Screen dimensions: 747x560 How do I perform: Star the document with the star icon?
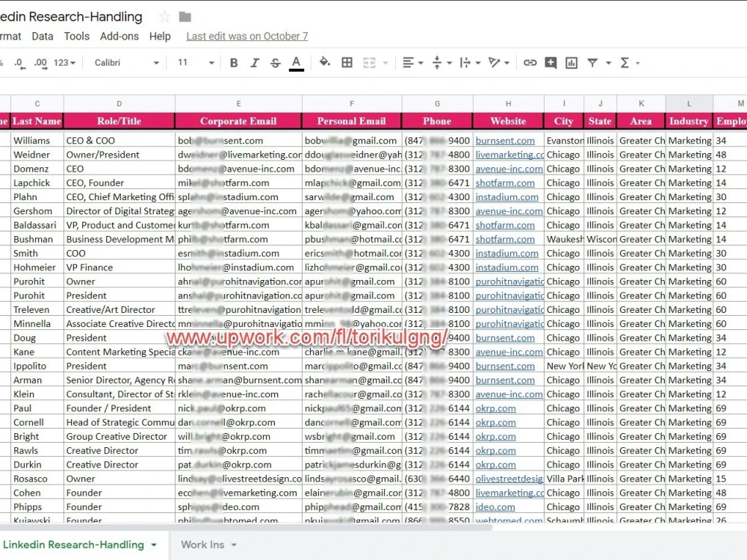point(164,16)
